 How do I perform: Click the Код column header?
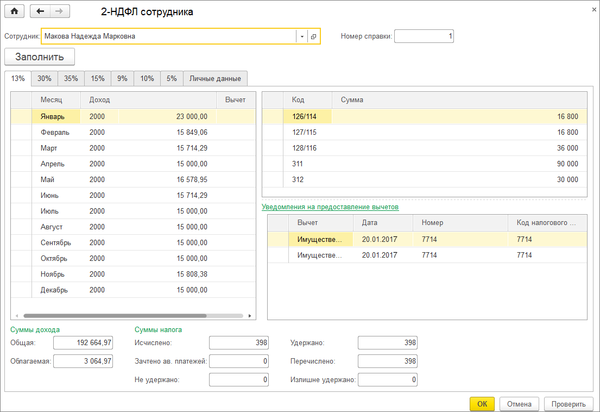coord(308,100)
